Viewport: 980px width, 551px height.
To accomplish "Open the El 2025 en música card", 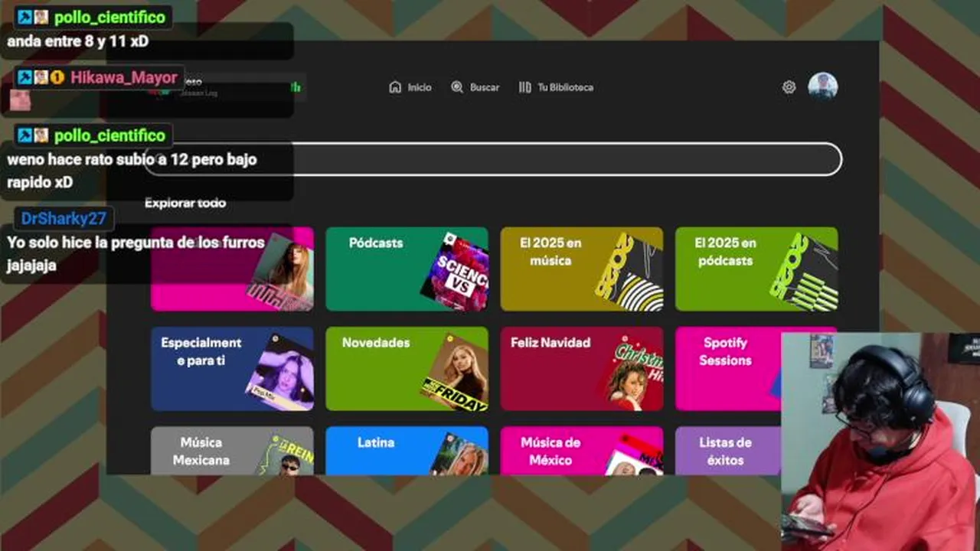I will click(x=582, y=269).
